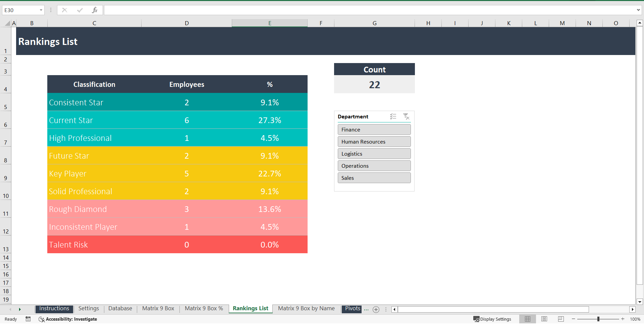Click the 27.3% value cell

click(270, 120)
